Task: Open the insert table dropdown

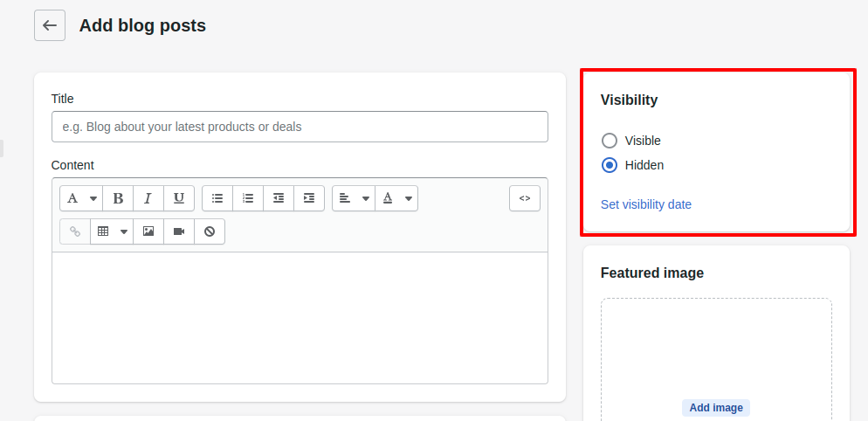Action: pyautogui.click(x=112, y=231)
